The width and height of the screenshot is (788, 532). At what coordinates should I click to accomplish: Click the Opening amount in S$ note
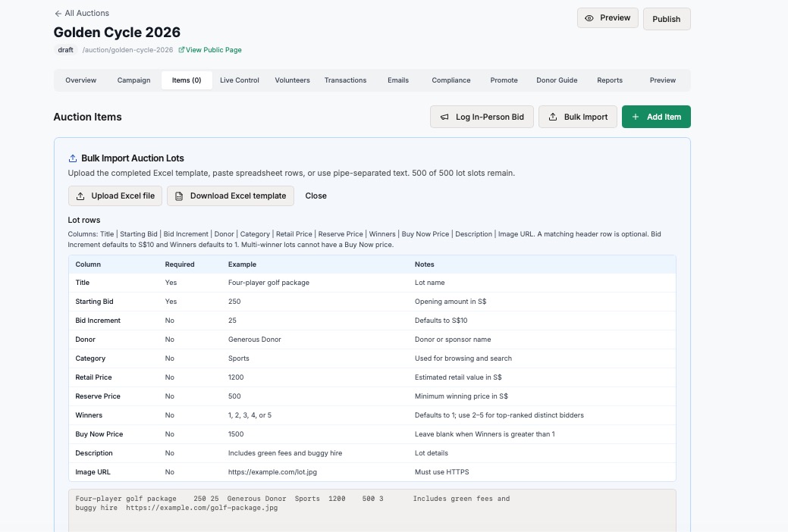tap(451, 302)
